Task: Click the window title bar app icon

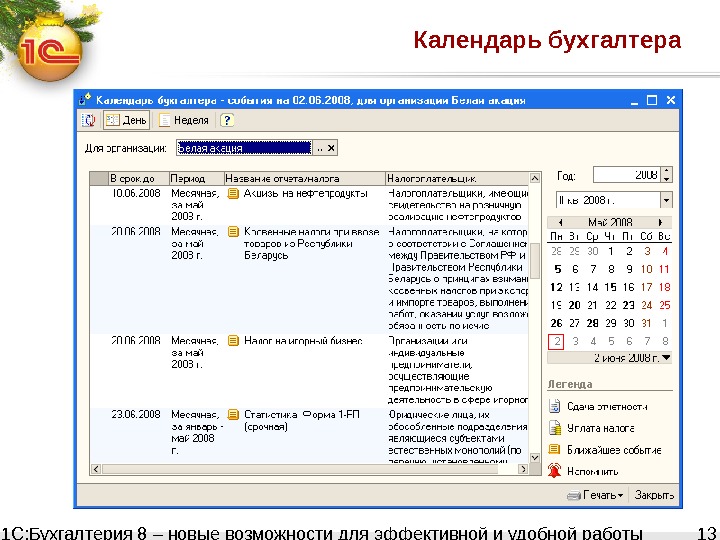Action: point(86,100)
